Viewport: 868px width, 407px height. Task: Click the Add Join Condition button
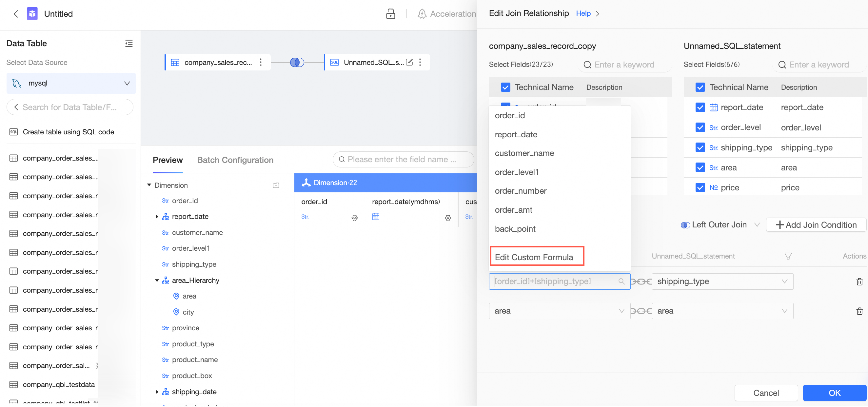(816, 225)
